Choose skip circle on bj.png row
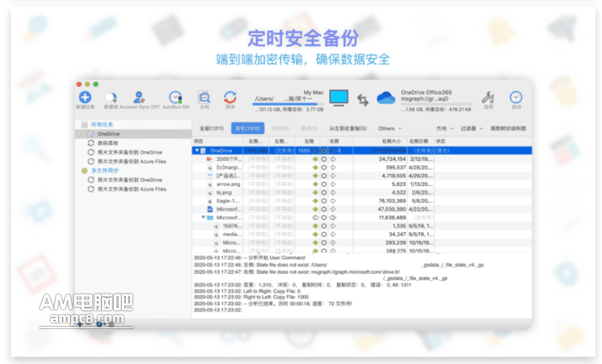Viewport: 602px width, 364px height. coord(324,193)
